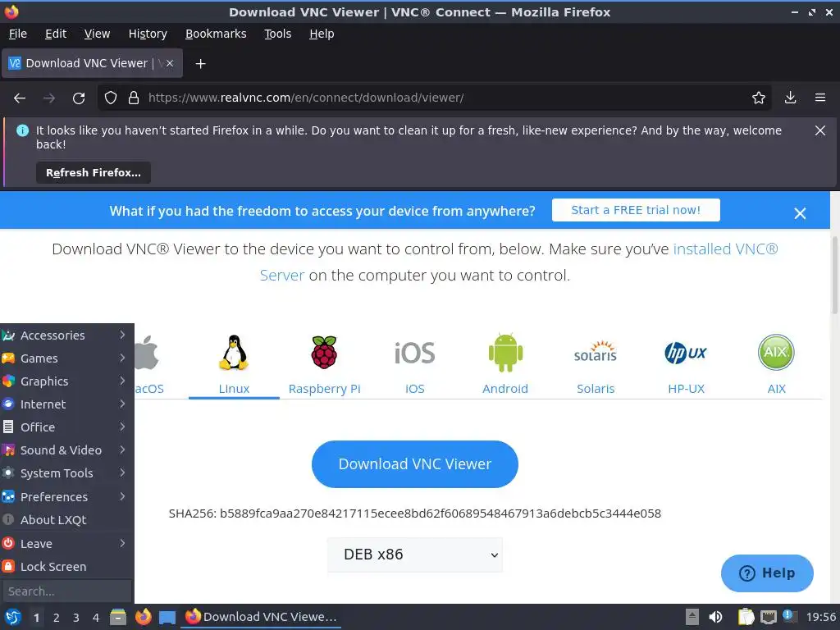Open the View menu

pyautogui.click(x=97, y=34)
